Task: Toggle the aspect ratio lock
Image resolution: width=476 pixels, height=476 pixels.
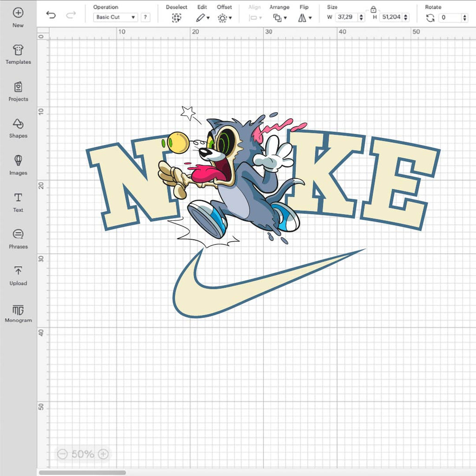Action: tap(373, 9)
